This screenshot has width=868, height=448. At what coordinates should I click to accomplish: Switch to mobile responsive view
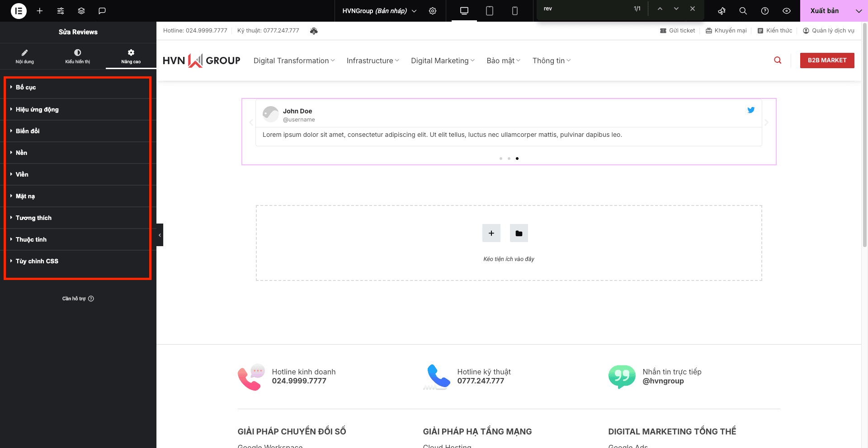click(x=514, y=11)
